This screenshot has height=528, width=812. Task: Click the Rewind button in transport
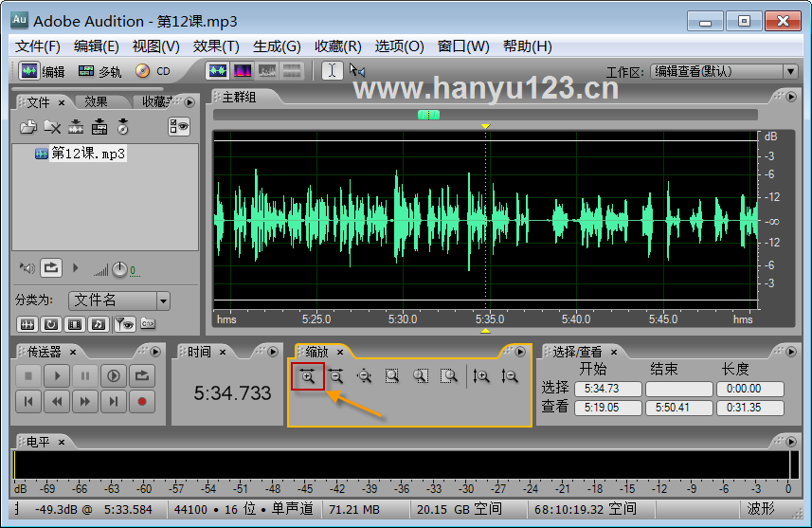(x=57, y=402)
